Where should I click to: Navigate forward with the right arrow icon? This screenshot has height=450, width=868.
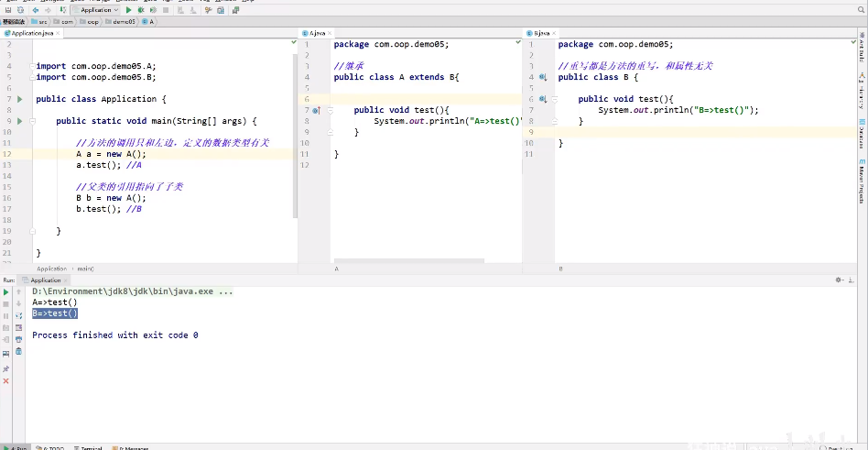[x=49, y=10]
